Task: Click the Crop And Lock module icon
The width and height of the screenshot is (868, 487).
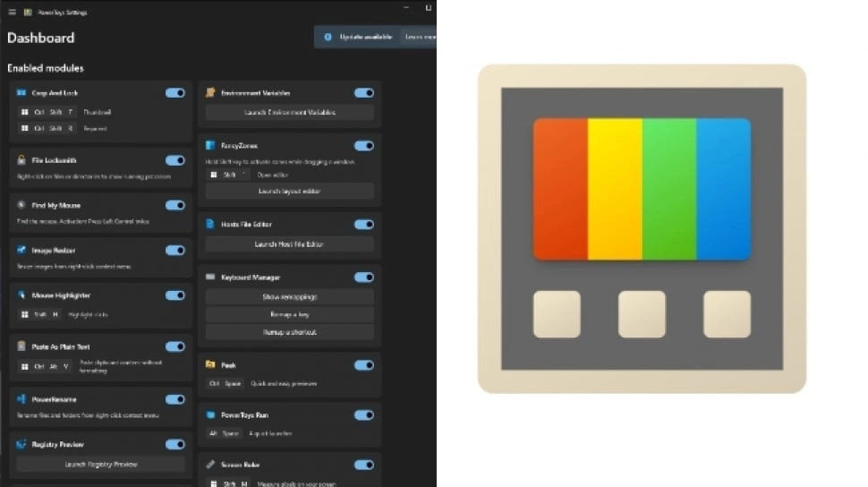Action: pyautogui.click(x=21, y=92)
